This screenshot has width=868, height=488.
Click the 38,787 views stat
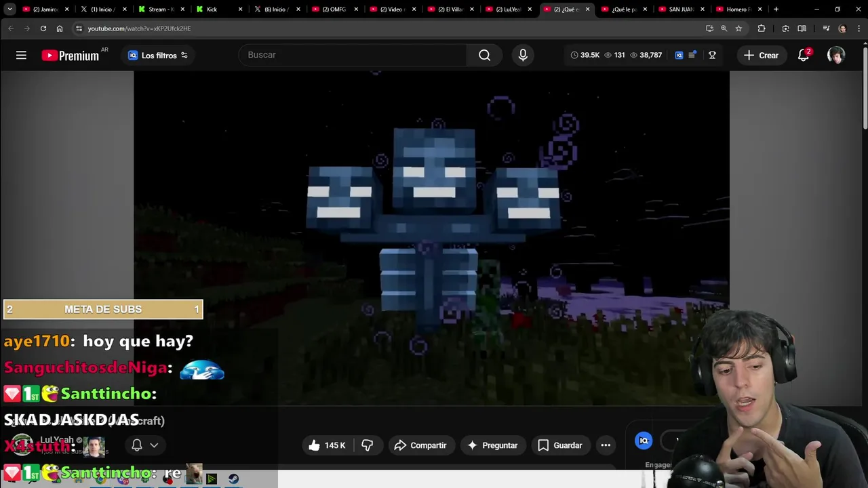pyautogui.click(x=646, y=55)
